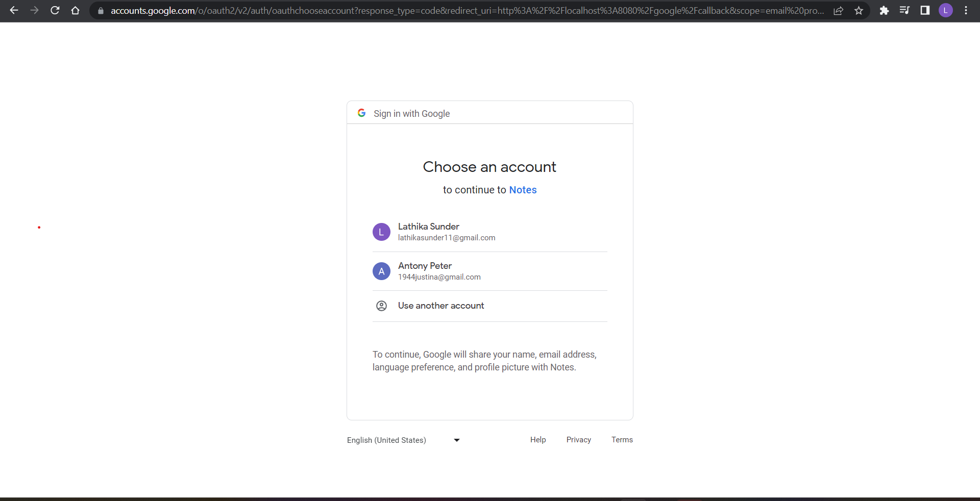Open the Notes app link
The height and width of the screenshot is (501, 980).
tap(523, 190)
